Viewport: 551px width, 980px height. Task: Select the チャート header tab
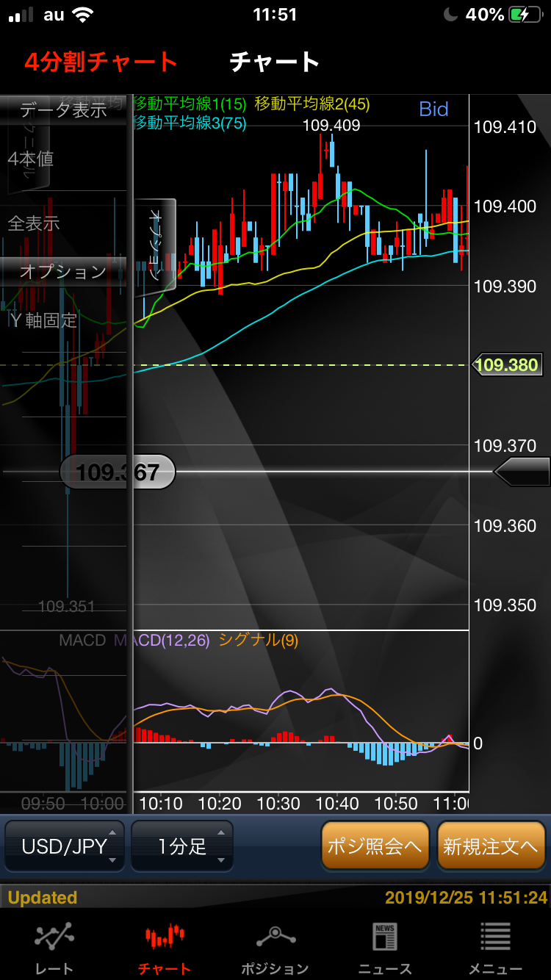click(275, 62)
